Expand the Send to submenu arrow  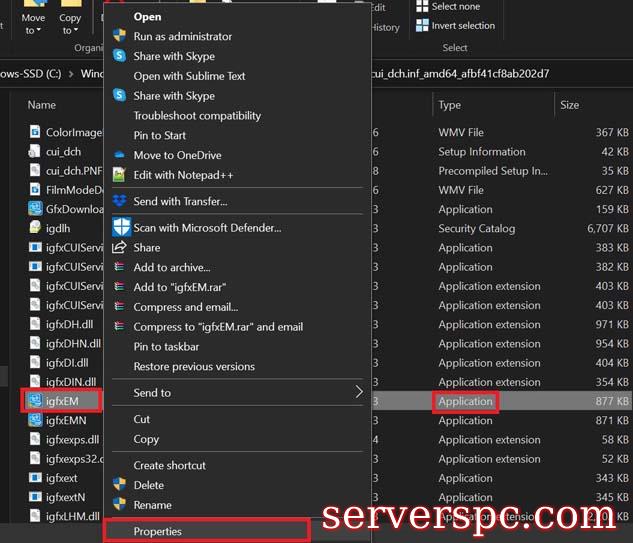point(359,393)
